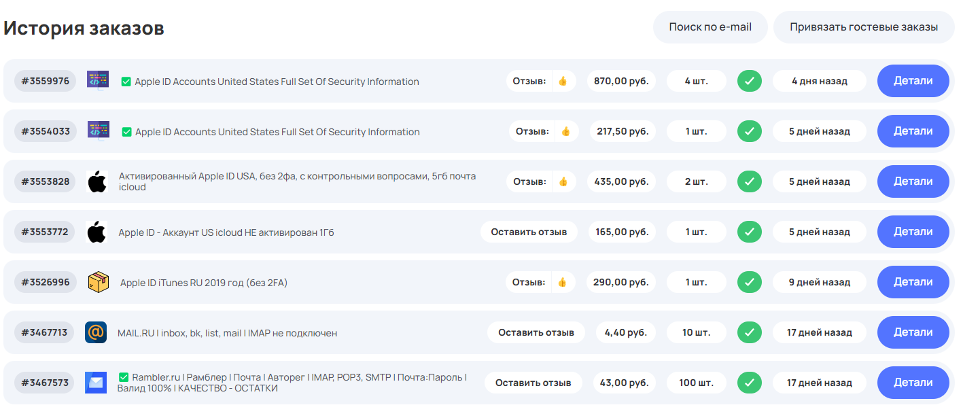Click thumbs-up review icon for order #3526996
This screenshot has width=980, height=420.
[x=563, y=282]
